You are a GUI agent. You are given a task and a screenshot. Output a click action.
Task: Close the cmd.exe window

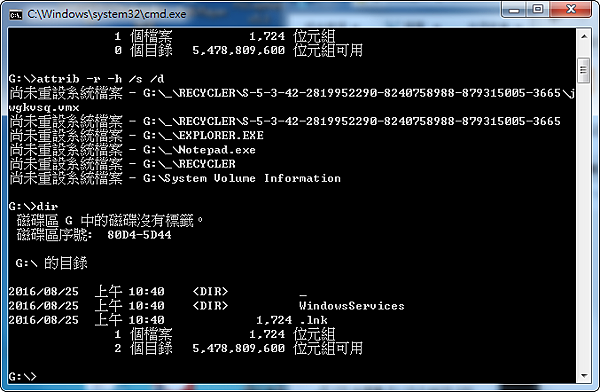click(x=571, y=9)
